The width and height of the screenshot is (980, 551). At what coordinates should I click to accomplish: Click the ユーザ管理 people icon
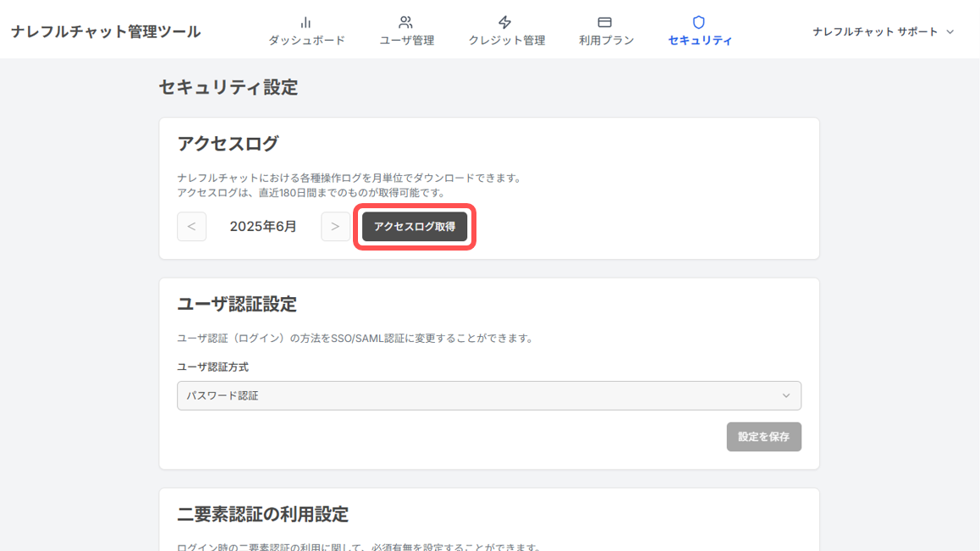point(406,22)
